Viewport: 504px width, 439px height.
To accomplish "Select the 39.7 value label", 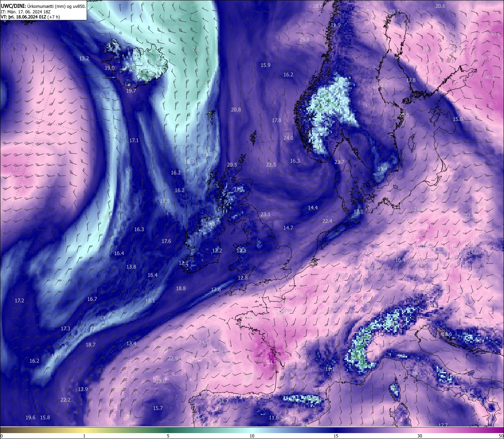I will coord(486,58).
